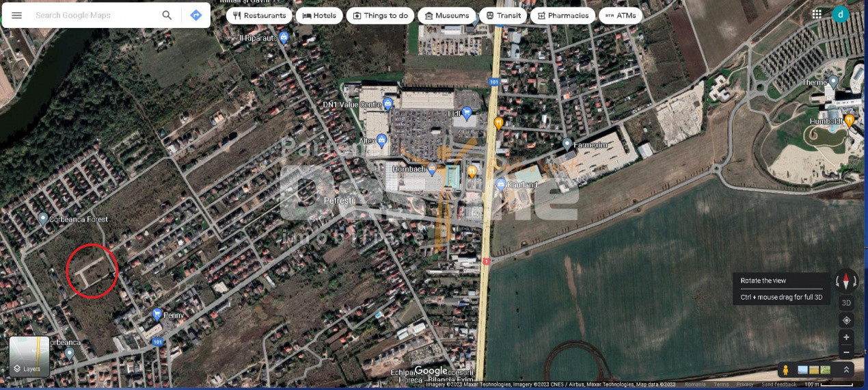Screen dimensions: 868x390
Task: Show Pharmacies on the map
Action: pos(562,16)
